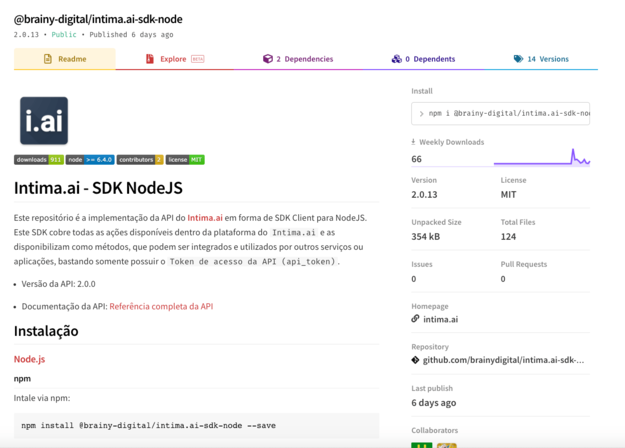Click the npm subheading under Node.js
The width and height of the screenshot is (625, 448).
coord(22,379)
